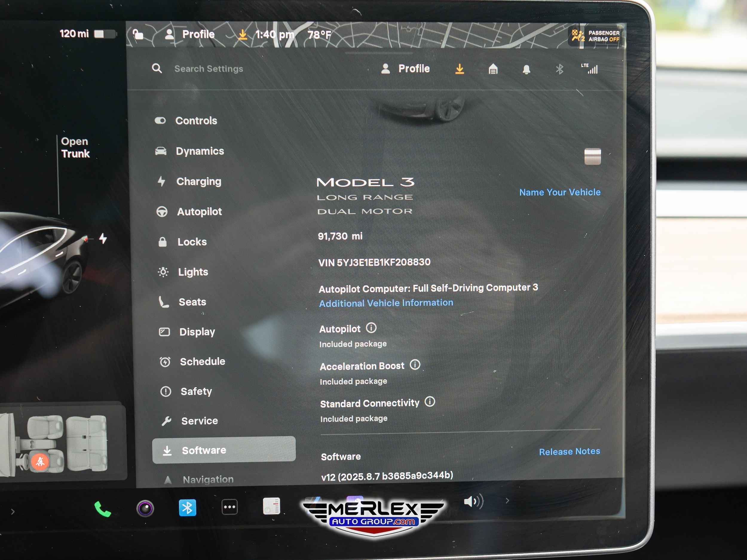747x560 pixels.
Task: Tap the passenger seatbelt warning indicator
Action: (x=40, y=461)
